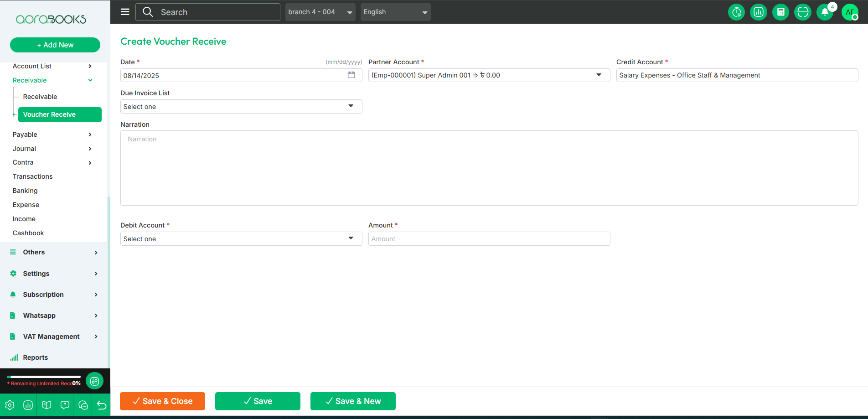
Task: Open the Cashbook menu item
Action: pos(28,233)
